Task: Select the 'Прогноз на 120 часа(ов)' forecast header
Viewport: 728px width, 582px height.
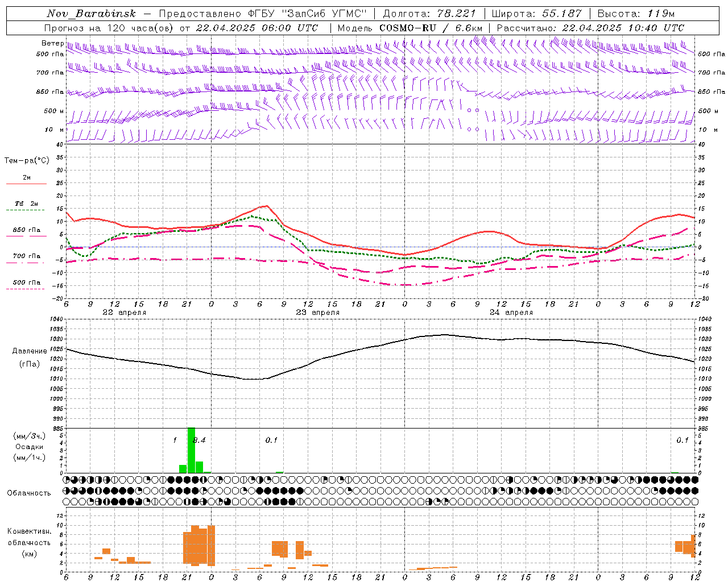Action: click(x=109, y=28)
